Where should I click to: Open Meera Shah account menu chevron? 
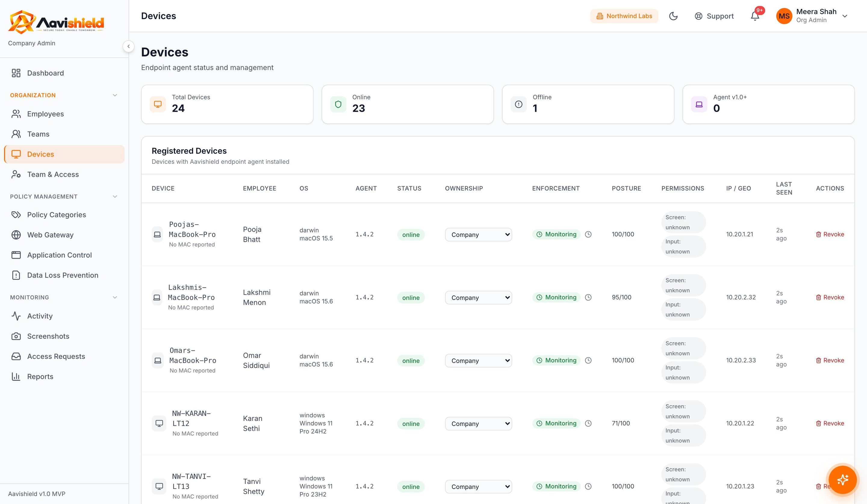coord(845,16)
